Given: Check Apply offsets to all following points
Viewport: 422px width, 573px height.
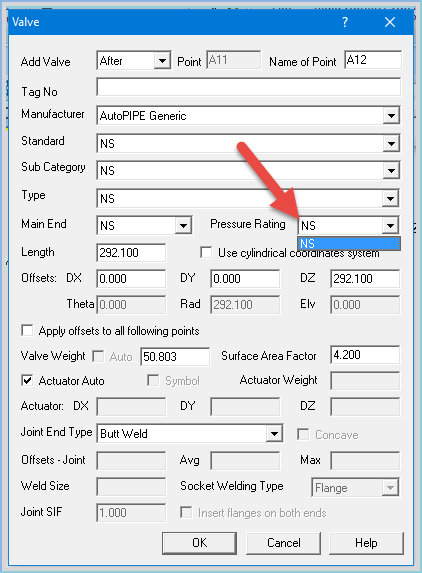Looking at the screenshot, I should [x=27, y=330].
